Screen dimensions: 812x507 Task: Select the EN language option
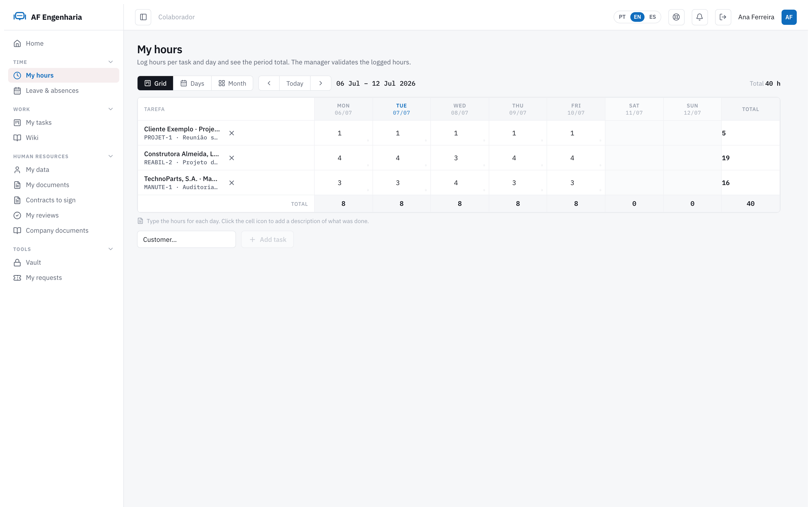click(637, 17)
